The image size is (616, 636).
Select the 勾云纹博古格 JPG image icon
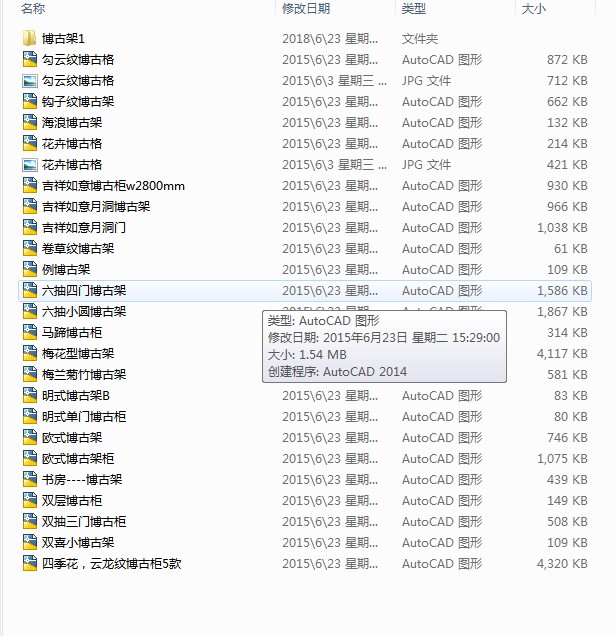(x=29, y=81)
